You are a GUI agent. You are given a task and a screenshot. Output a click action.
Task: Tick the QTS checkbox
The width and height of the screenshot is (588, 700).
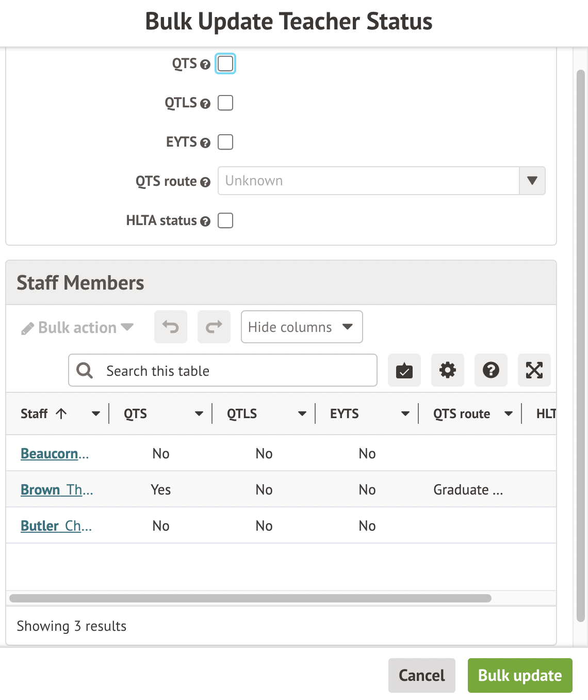tap(225, 63)
